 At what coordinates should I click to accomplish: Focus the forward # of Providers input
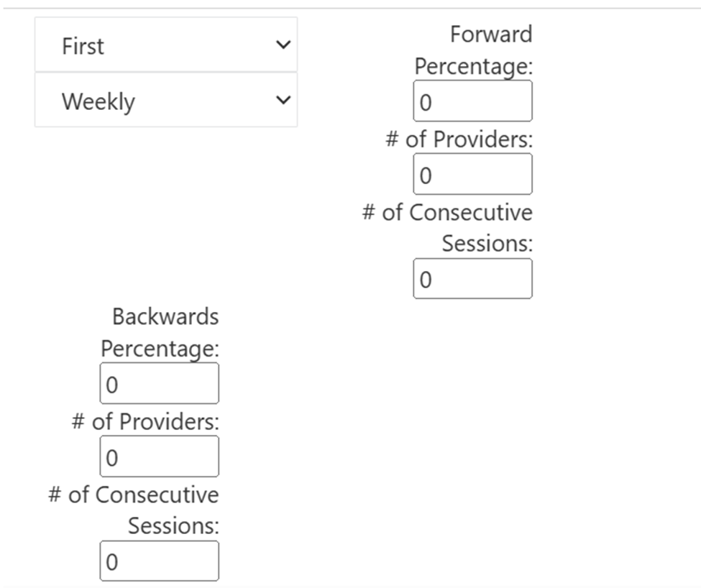(472, 174)
